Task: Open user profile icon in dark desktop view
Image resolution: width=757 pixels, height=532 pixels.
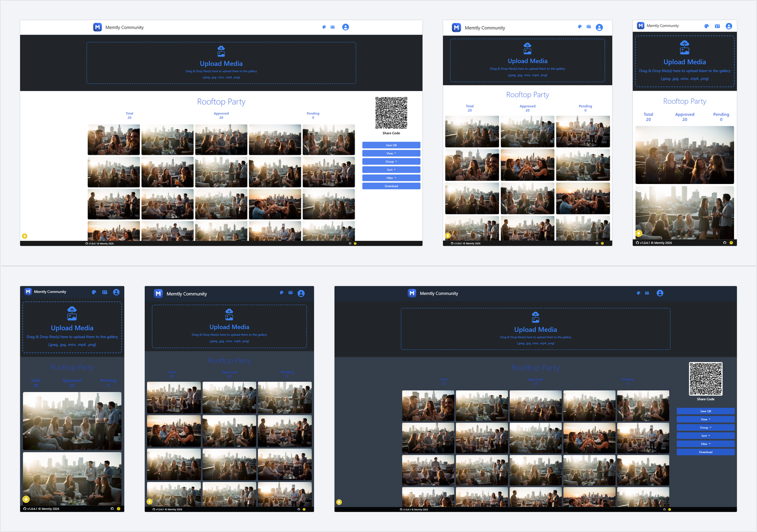Action: coord(660,293)
